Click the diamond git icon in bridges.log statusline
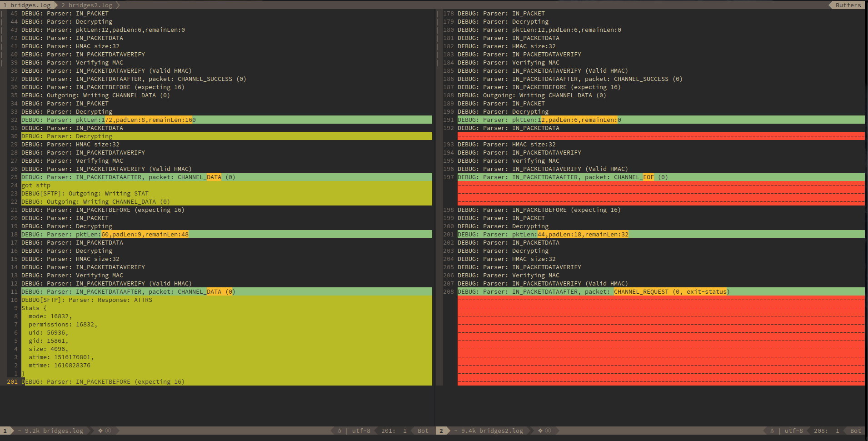 (100, 431)
